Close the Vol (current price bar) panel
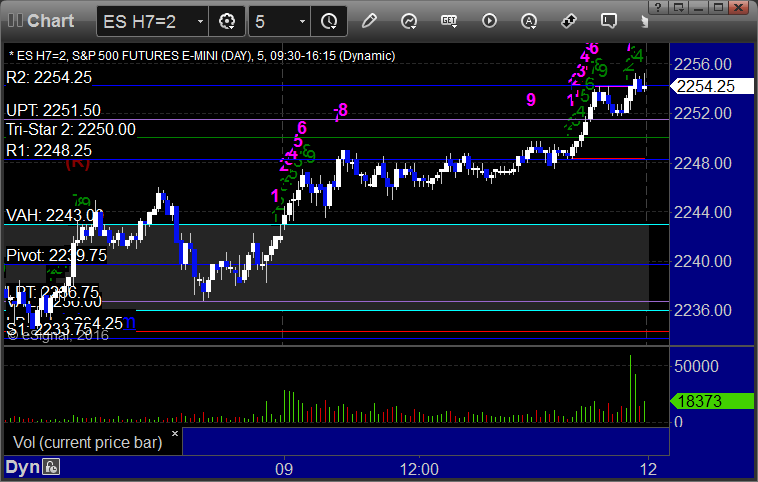This screenshot has height=482, width=758. 175,433
